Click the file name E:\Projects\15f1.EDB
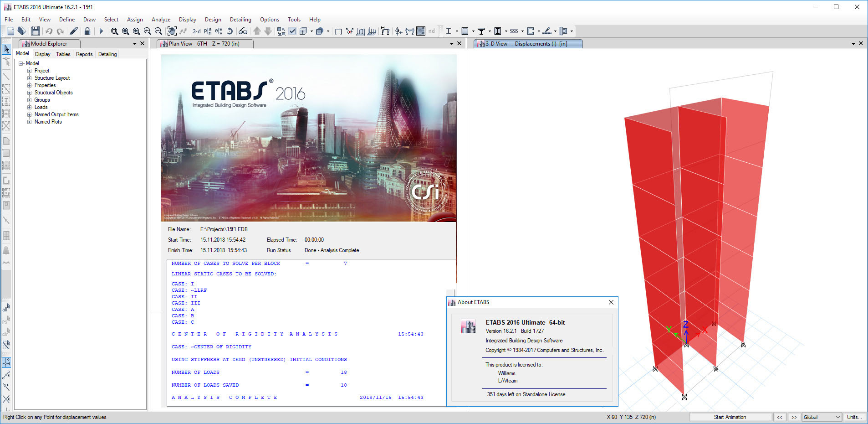 [x=224, y=229]
